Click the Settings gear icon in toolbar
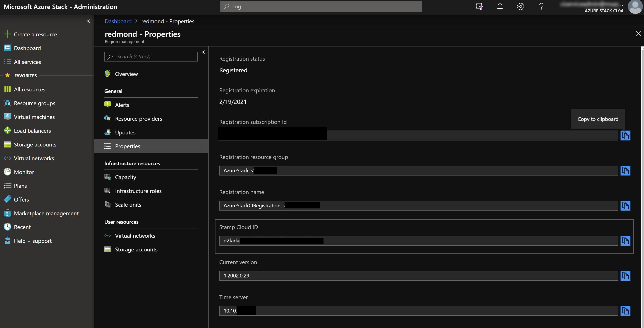Image resolution: width=644 pixels, height=328 pixels. coord(520,6)
